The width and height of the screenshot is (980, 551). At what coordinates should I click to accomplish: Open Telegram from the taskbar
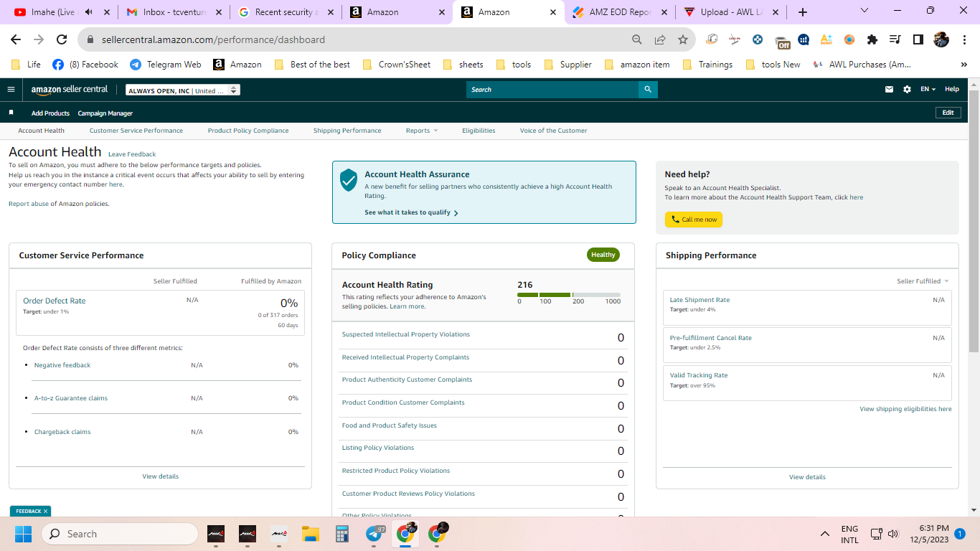click(374, 534)
